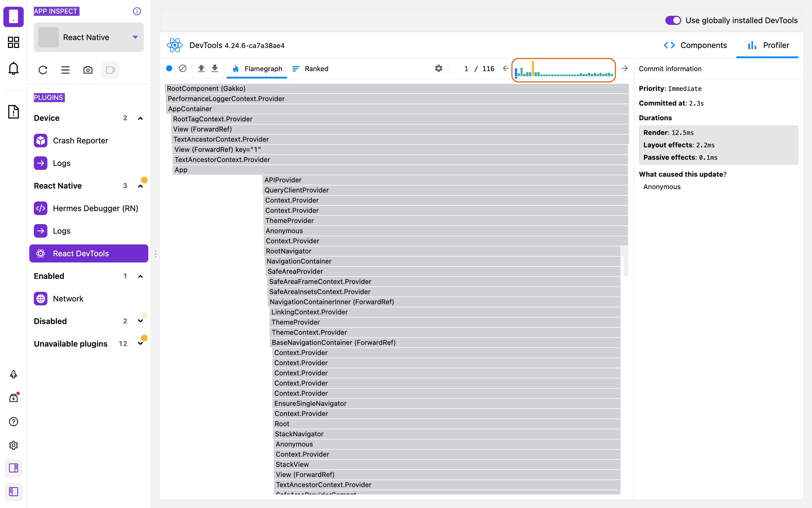
Task: Start profiling with the blue record button
Action: tap(169, 69)
